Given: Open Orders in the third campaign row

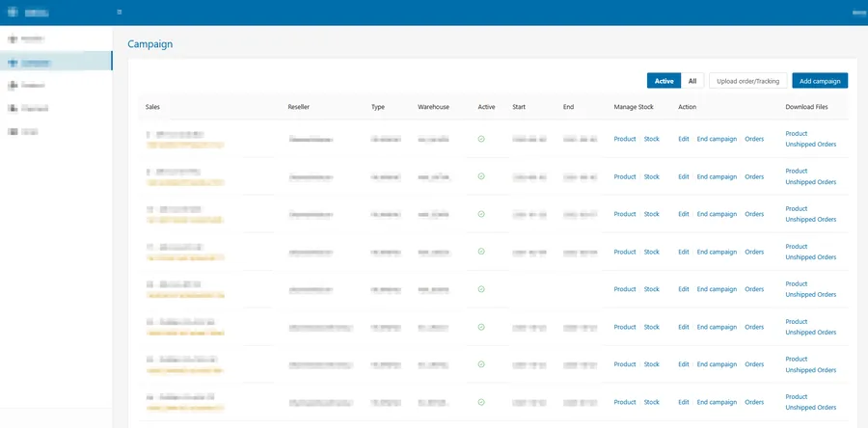Looking at the screenshot, I should (x=754, y=214).
